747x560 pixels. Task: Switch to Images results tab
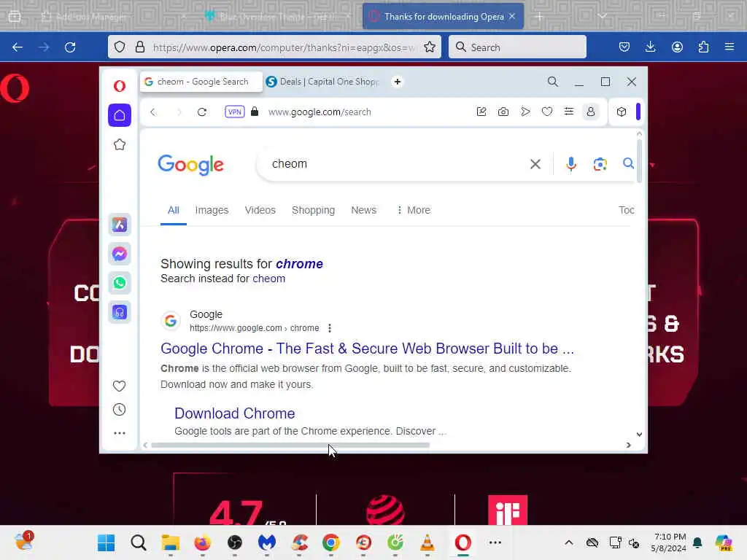pyautogui.click(x=212, y=211)
